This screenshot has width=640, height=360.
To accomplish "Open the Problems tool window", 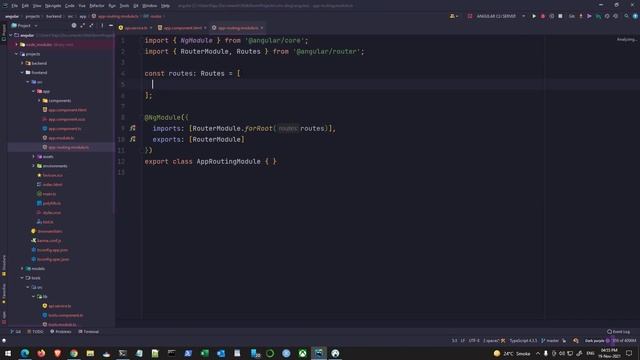I will 61,331.
